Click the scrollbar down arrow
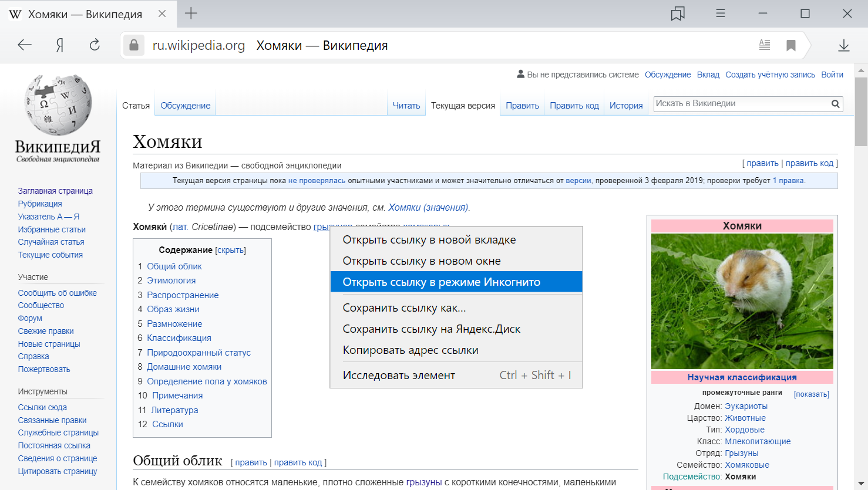Screen dimensions: 868x490 [861, 484]
